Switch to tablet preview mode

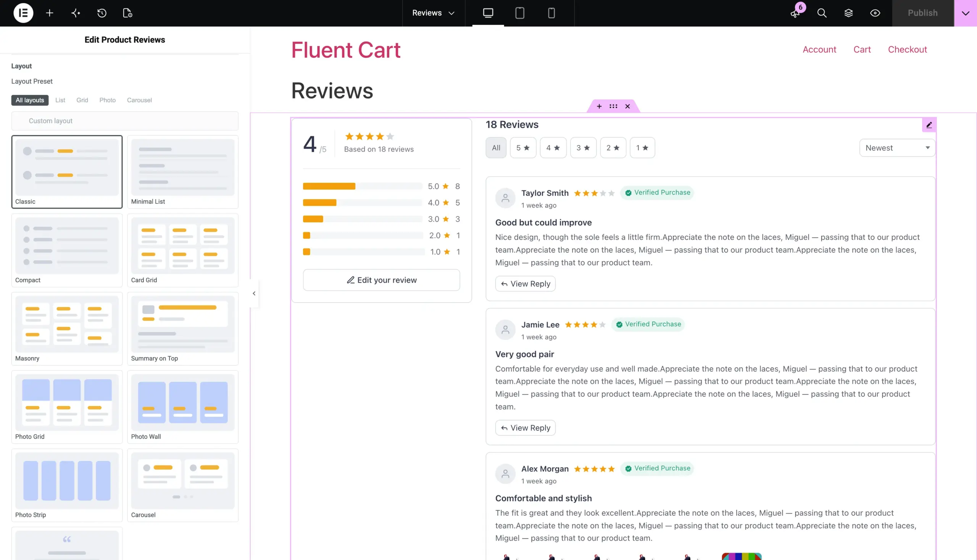tap(519, 13)
